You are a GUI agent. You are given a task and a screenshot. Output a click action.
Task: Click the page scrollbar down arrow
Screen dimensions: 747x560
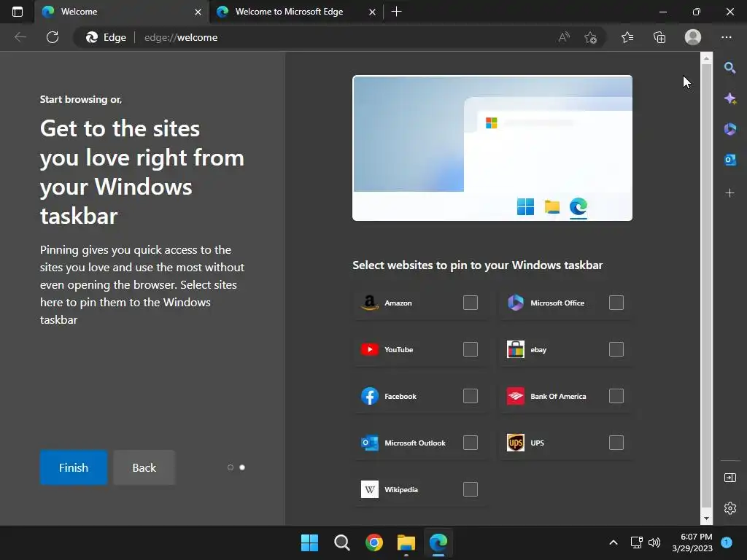tap(706, 519)
